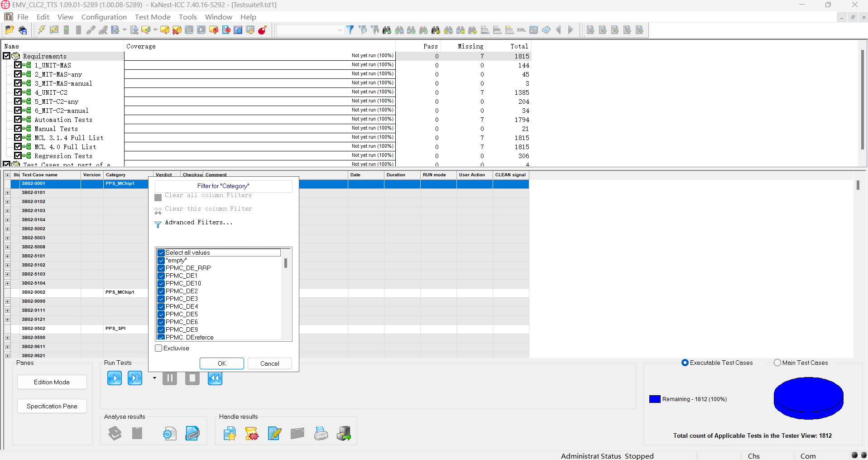The height and width of the screenshot is (460, 868).
Task: Uncheck the PPMC_DE_RRP filter value
Action: click(161, 268)
